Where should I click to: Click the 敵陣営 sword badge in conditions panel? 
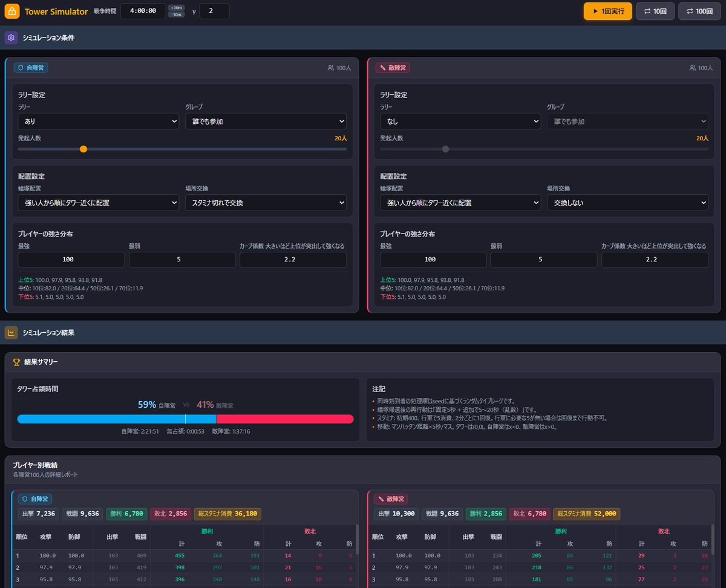pos(393,68)
